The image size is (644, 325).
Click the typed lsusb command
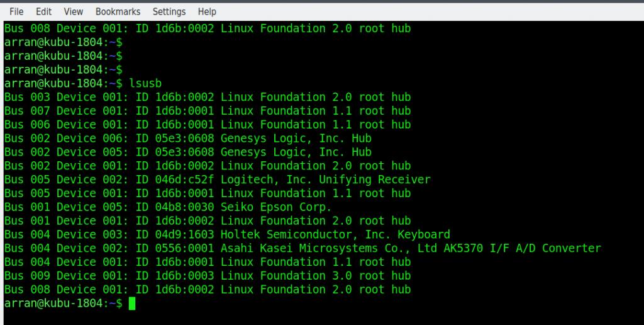tap(149, 83)
